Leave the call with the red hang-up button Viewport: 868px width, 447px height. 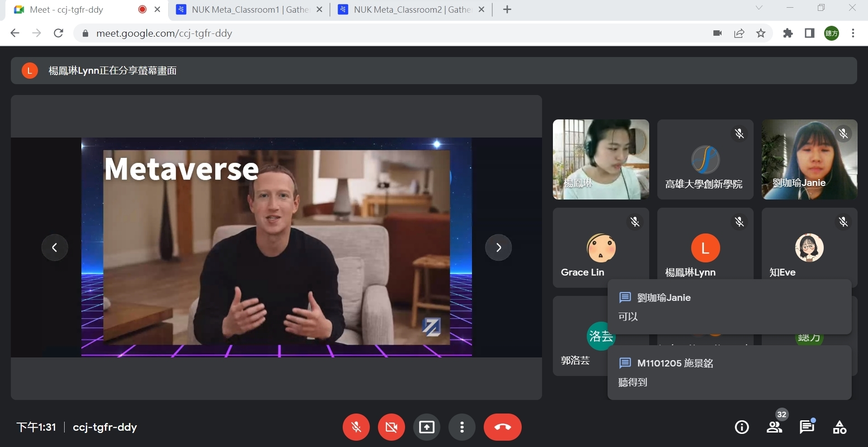[x=503, y=427]
